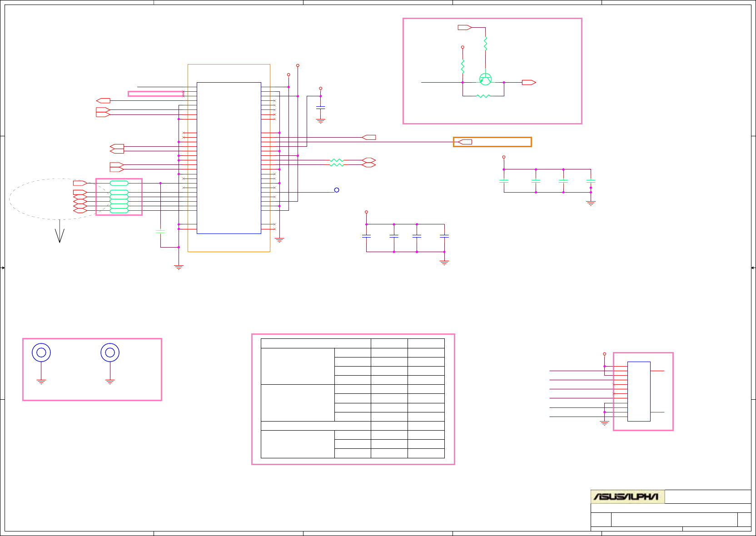Click the ground symbol below the bottom-right connector

click(x=604, y=423)
